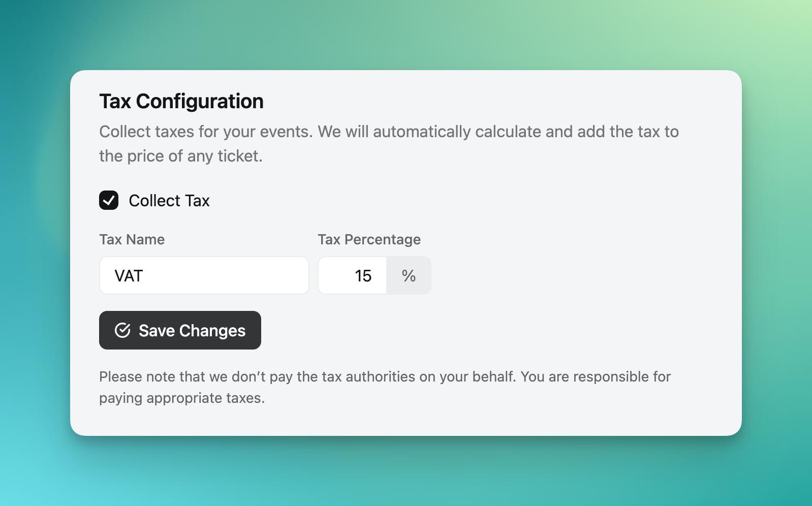Viewport: 812px width, 506px height.
Task: Click the white checkmark inside the checkbox
Action: pos(109,201)
